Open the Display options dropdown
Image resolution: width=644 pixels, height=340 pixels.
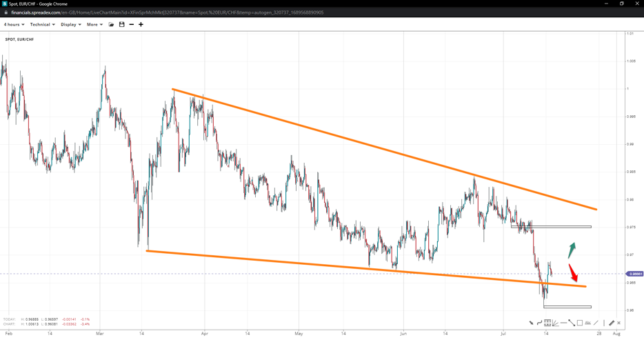(x=70, y=25)
